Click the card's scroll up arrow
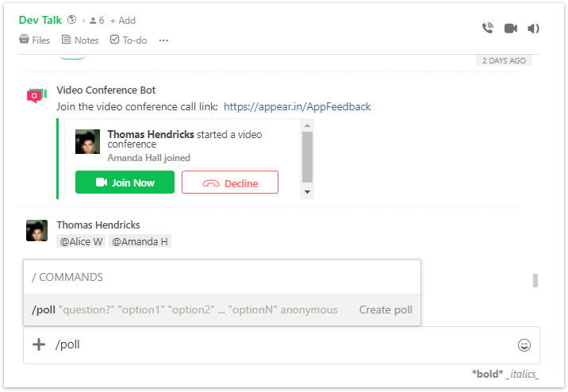This screenshot has width=568, height=392. tap(307, 125)
